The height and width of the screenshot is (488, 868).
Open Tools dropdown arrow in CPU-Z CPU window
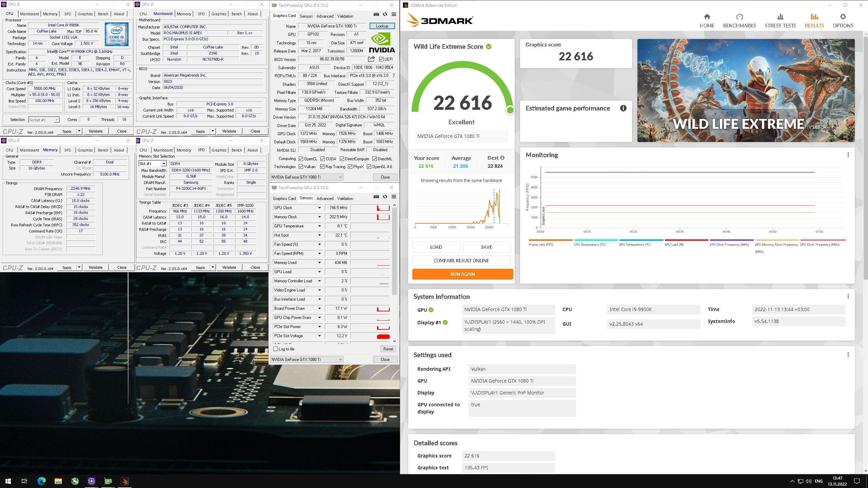click(x=79, y=131)
